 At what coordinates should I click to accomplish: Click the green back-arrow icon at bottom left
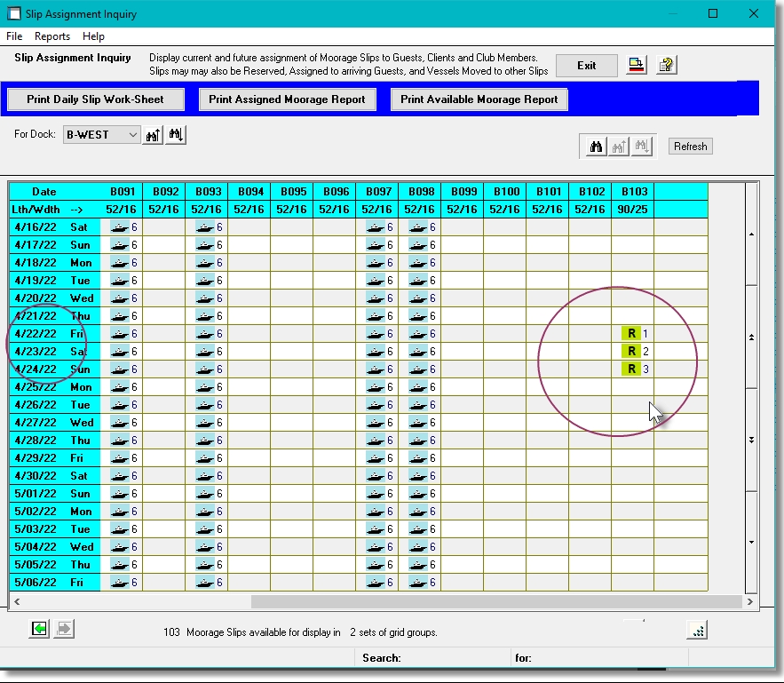[x=39, y=629]
